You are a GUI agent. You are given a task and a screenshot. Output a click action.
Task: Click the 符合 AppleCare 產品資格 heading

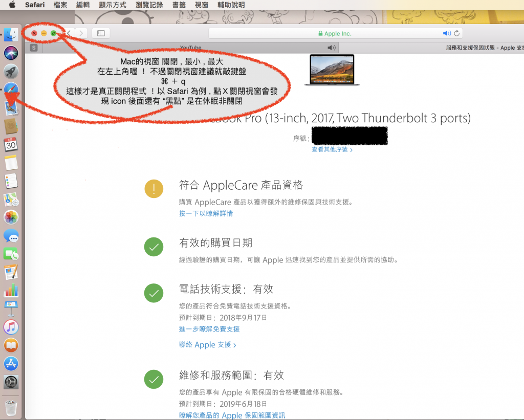click(x=241, y=185)
